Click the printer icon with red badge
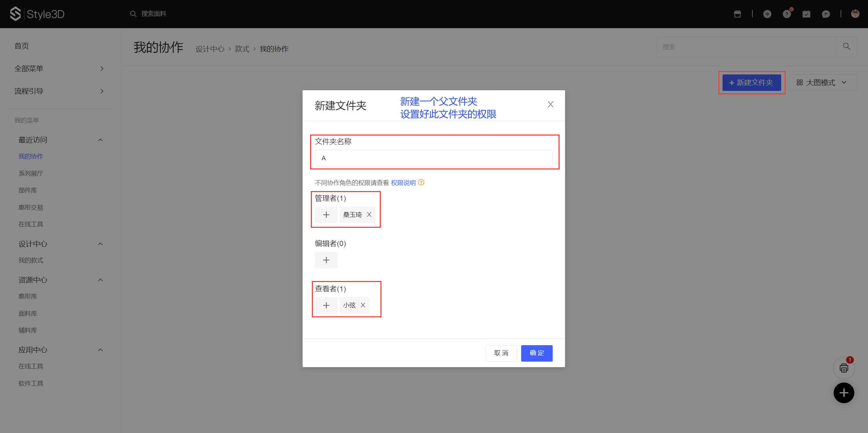Viewport: 868px width, 433px height. click(x=844, y=368)
